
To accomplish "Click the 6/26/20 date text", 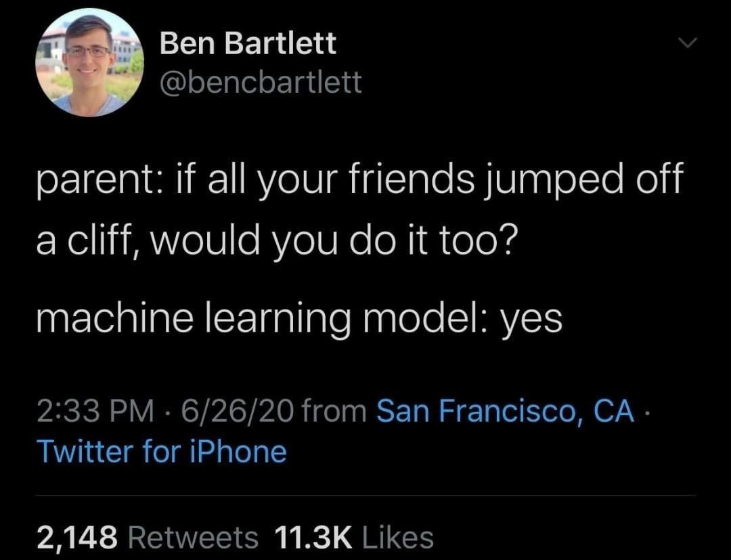I will pyautogui.click(x=238, y=411).
